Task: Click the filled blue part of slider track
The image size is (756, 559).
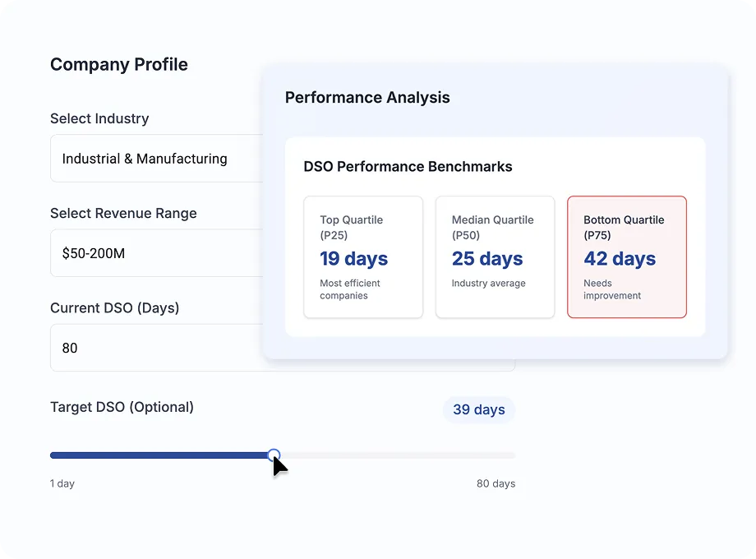Action: point(159,455)
